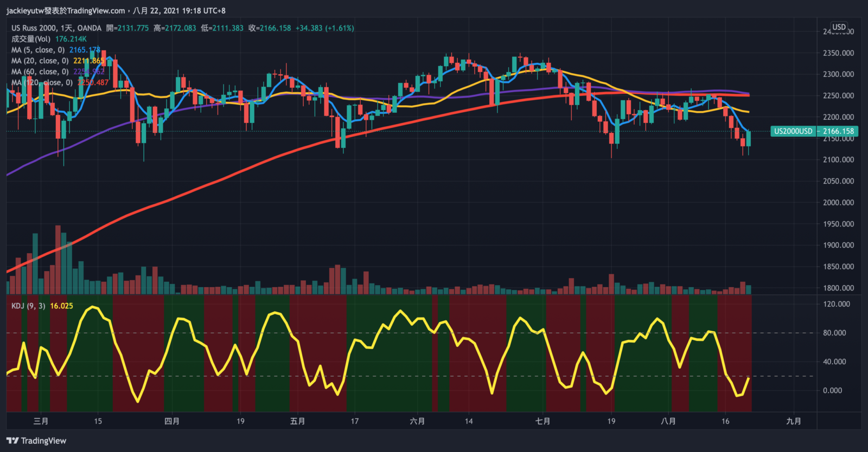The width and height of the screenshot is (868, 452).
Task: Click the 四月 label on time axis
Action: click(x=172, y=421)
